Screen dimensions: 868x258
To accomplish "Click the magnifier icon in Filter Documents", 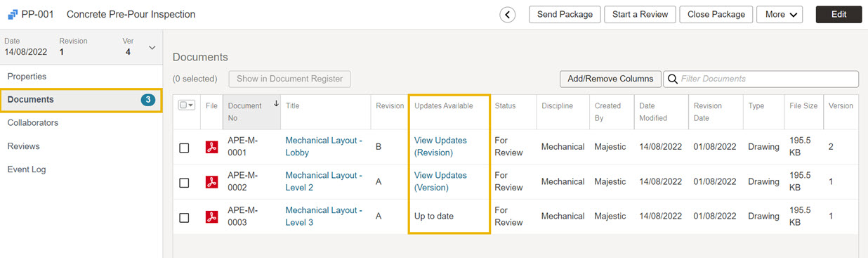I will tap(672, 79).
